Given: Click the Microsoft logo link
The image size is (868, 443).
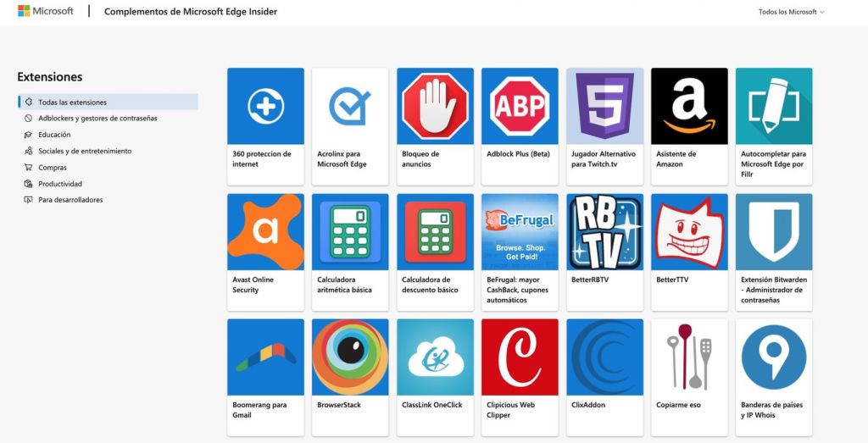Looking at the screenshot, I should [46, 12].
